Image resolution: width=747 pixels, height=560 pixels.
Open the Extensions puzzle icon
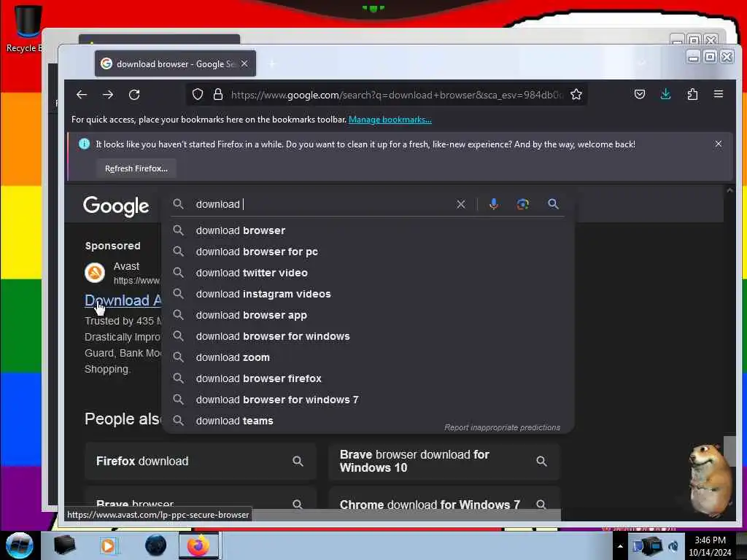692,94
